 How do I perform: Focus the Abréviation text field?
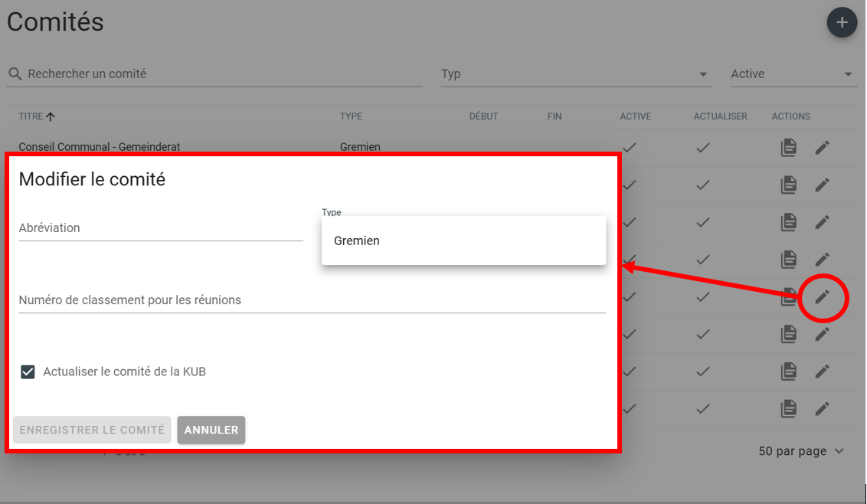tap(161, 228)
